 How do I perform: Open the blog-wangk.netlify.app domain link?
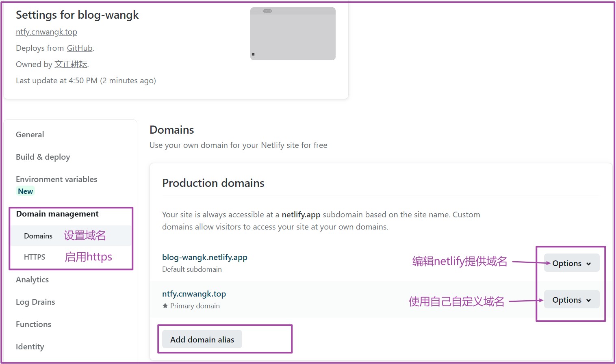click(x=205, y=257)
